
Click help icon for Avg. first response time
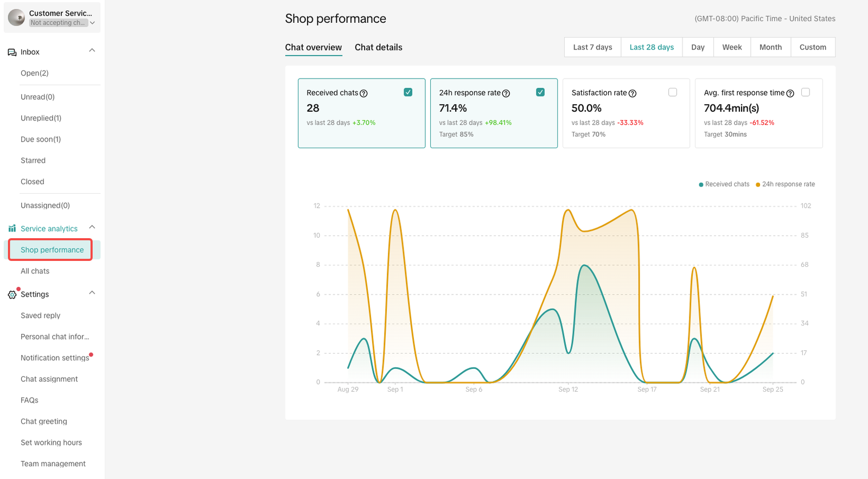click(x=790, y=93)
